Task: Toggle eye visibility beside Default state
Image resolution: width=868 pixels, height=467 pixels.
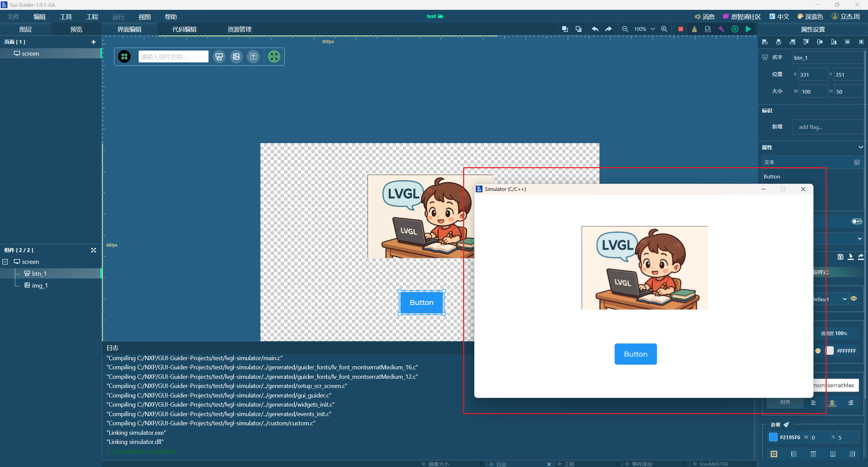Action: [x=854, y=299]
